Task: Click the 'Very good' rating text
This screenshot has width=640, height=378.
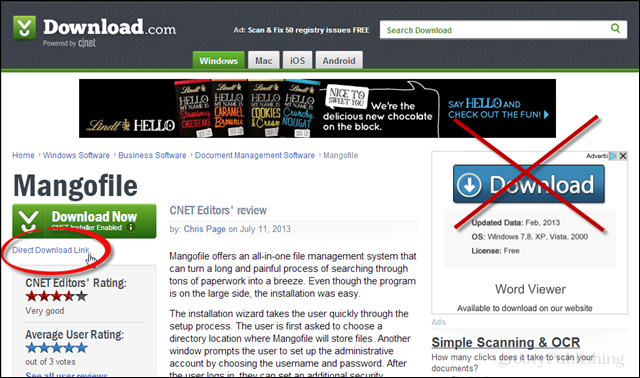Action: tap(44, 311)
